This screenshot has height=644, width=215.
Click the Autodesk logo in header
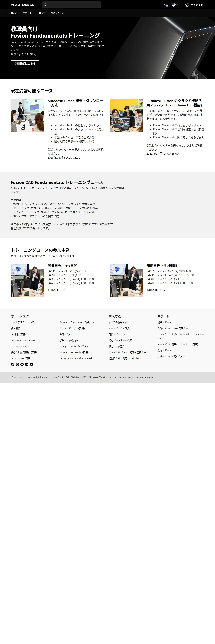point(23,5)
